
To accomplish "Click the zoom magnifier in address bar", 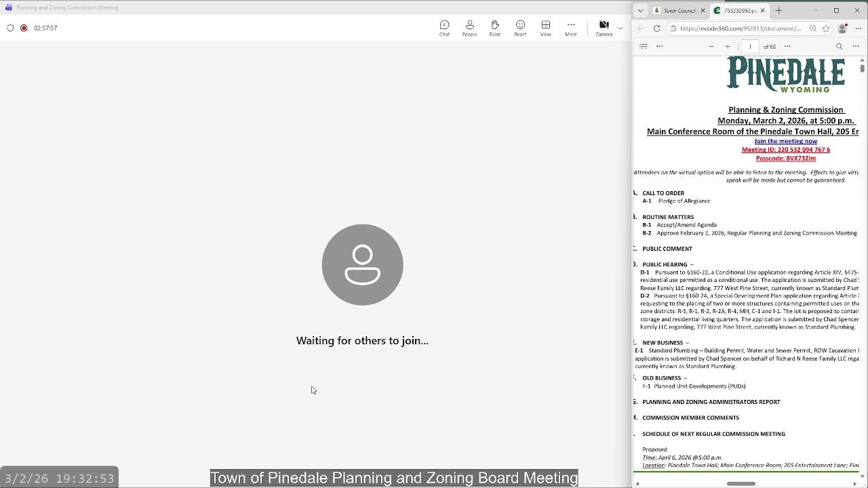I will 812,28.
